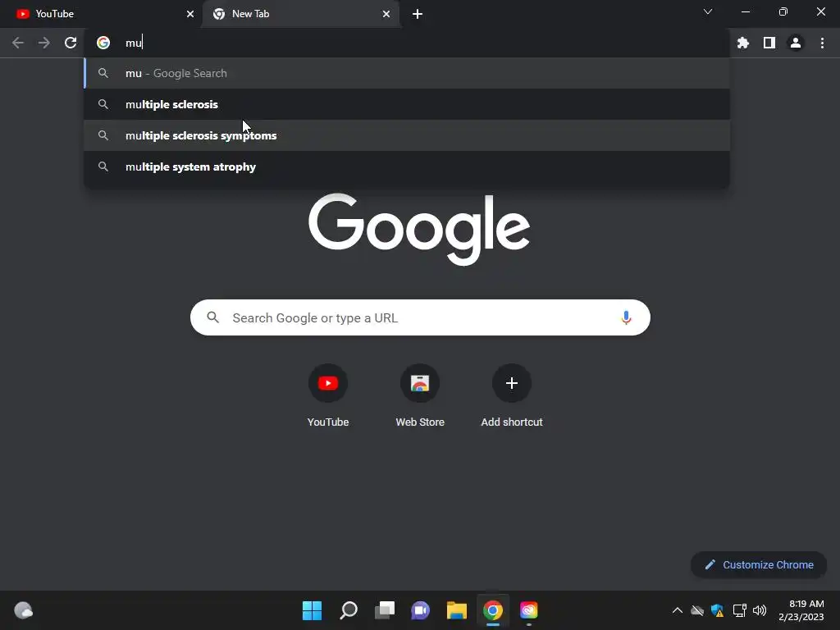This screenshot has height=630, width=840.
Task: Choose 'multiple sclerosis' suggestion
Action: pyautogui.click(x=407, y=104)
